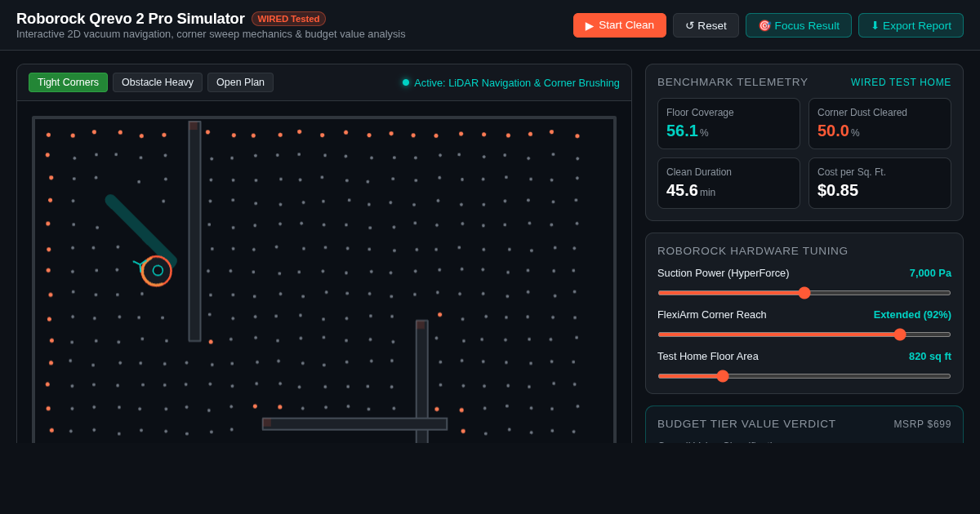Viewport: 980px width, 514px height.
Task: Click the Budget Tier Value Verdict heading
Action: point(746,424)
